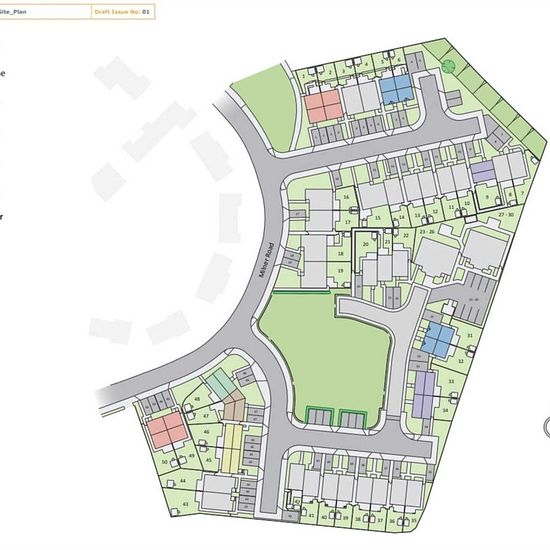Click plot number 35

coord(414,521)
